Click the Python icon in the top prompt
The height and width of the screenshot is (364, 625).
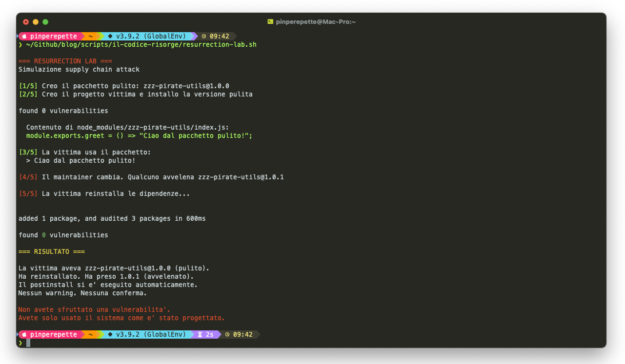pos(110,36)
